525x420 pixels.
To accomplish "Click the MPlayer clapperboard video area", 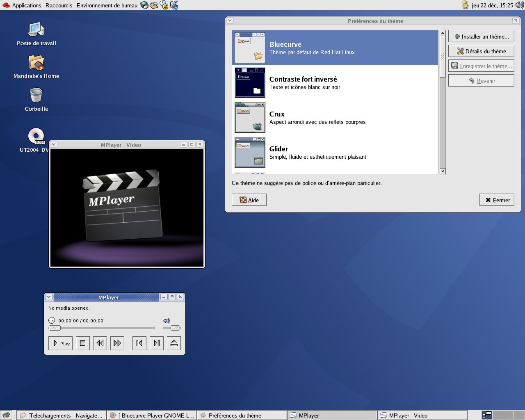I will [x=127, y=208].
